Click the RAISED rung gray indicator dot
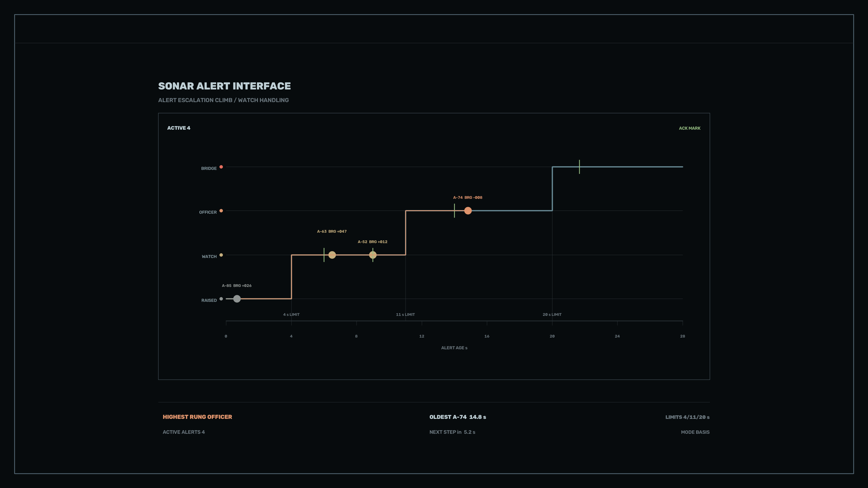The width and height of the screenshot is (868, 488). point(221,299)
